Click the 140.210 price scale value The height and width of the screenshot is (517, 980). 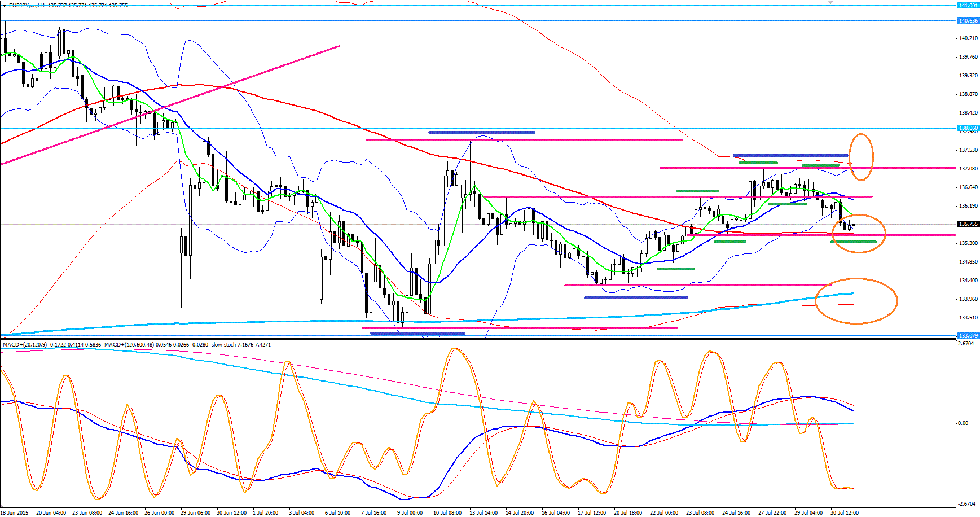pos(968,38)
